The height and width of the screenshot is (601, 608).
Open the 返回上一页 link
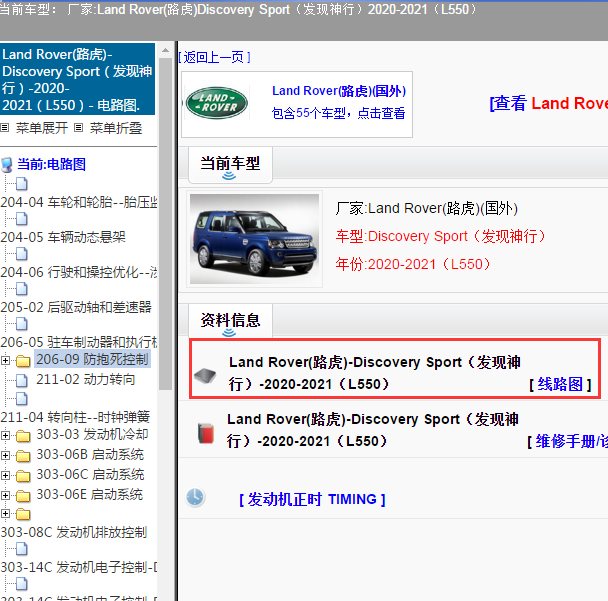point(214,57)
